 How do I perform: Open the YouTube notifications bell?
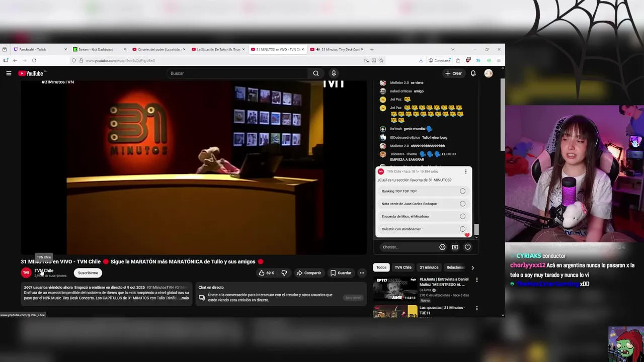point(473,73)
